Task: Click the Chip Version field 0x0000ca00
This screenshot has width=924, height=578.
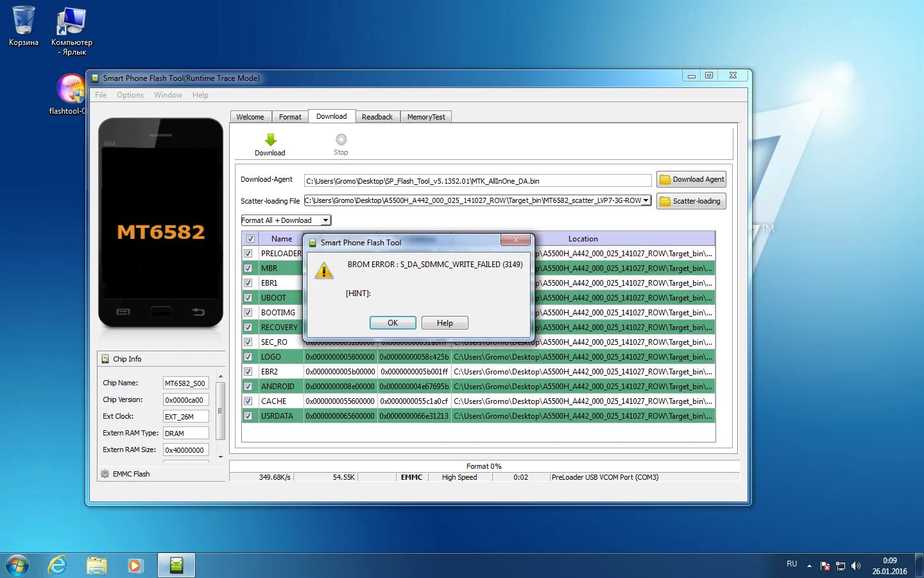Action: [x=185, y=400]
